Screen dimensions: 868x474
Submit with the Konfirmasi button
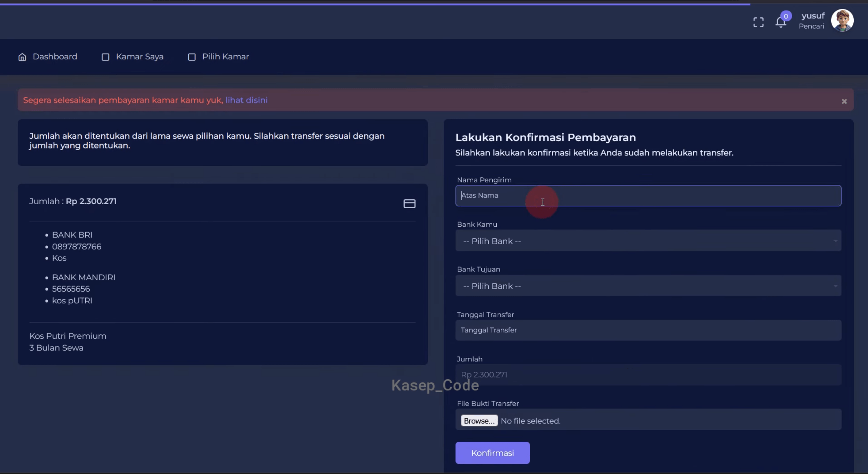(x=492, y=453)
